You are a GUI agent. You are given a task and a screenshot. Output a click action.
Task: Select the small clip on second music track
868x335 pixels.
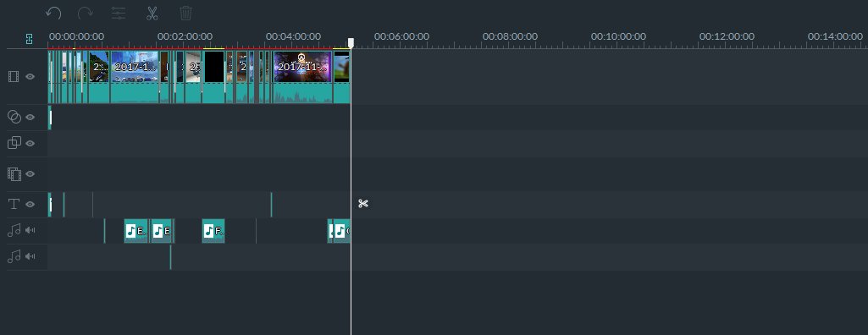click(x=170, y=257)
